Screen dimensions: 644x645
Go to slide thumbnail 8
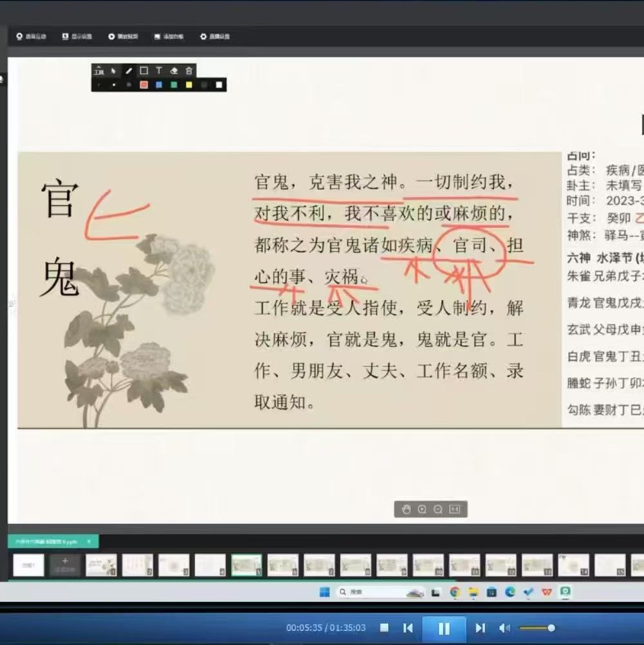coord(355,565)
